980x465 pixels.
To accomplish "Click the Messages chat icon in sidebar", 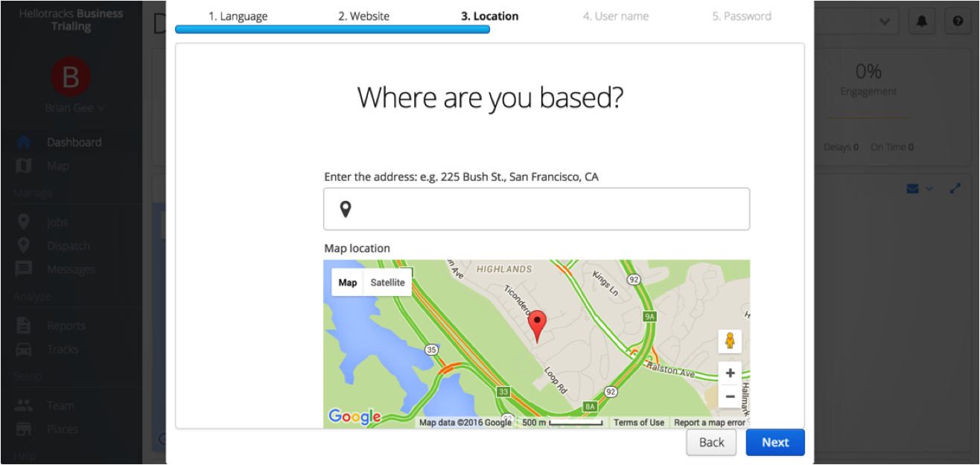I will [x=24, y=269].
